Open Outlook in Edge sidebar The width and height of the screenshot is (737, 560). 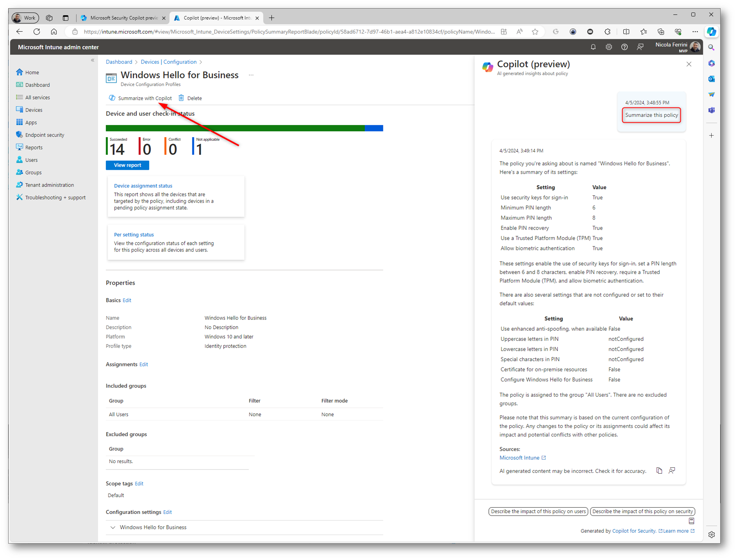711,79
